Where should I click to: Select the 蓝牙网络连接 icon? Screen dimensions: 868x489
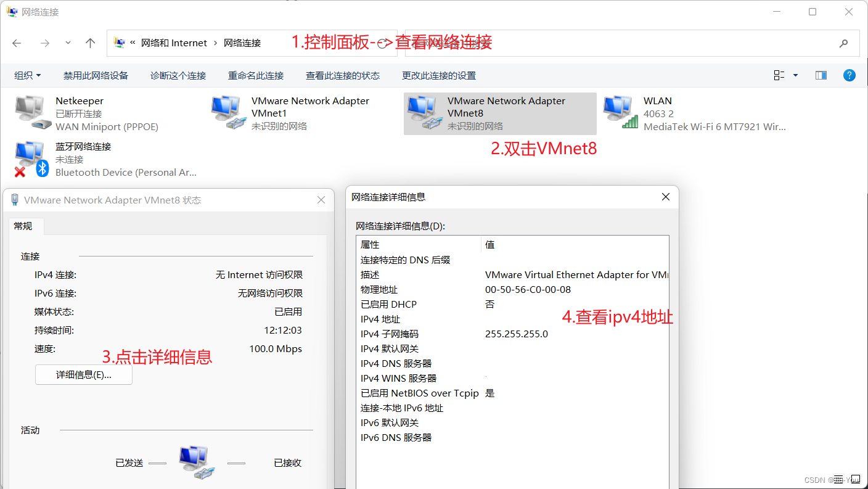32,159
